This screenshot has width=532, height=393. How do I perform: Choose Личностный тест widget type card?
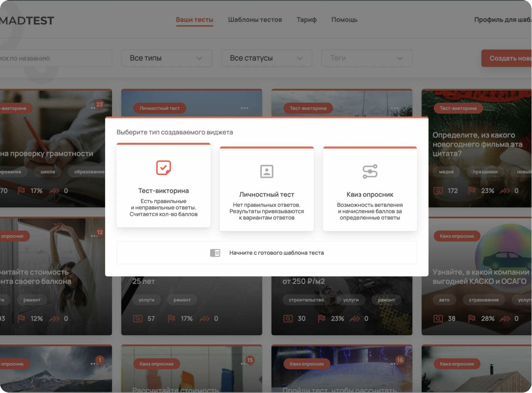tap(267, 189)
